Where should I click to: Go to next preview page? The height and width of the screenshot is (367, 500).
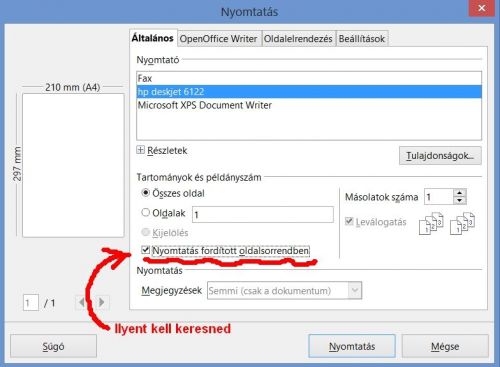coord(101,303)
